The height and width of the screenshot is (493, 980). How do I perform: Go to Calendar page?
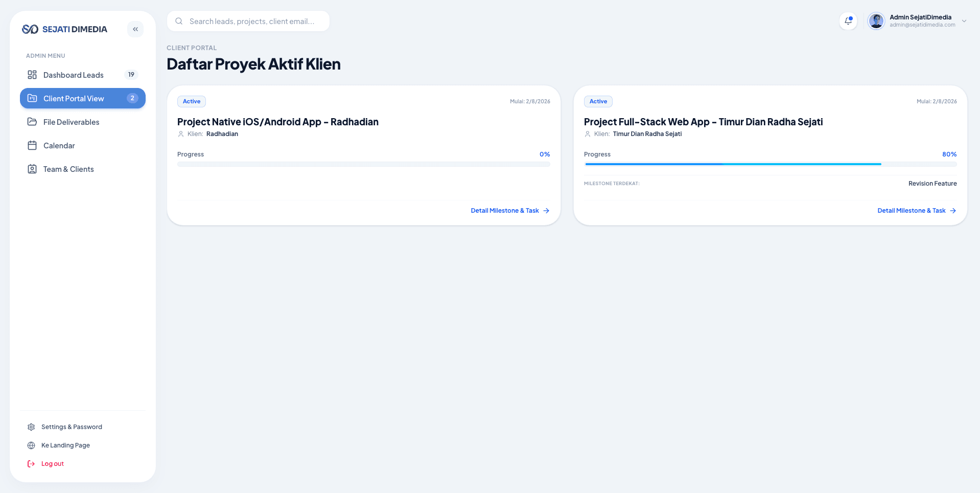pyautogui.click(x=83, y=145)
